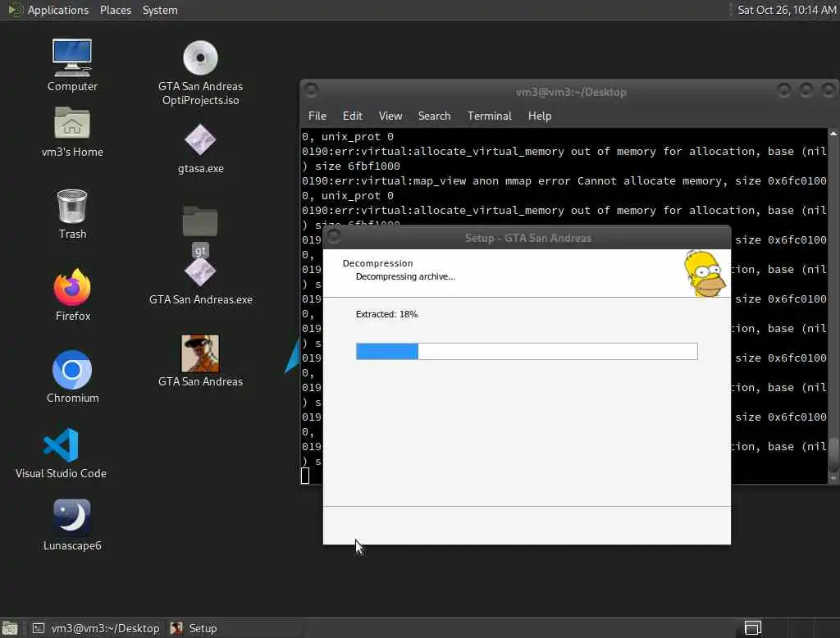Click the Setup - GTA San Andreas title bar
This screenshot has height=638, width=840.
[527, 238]
